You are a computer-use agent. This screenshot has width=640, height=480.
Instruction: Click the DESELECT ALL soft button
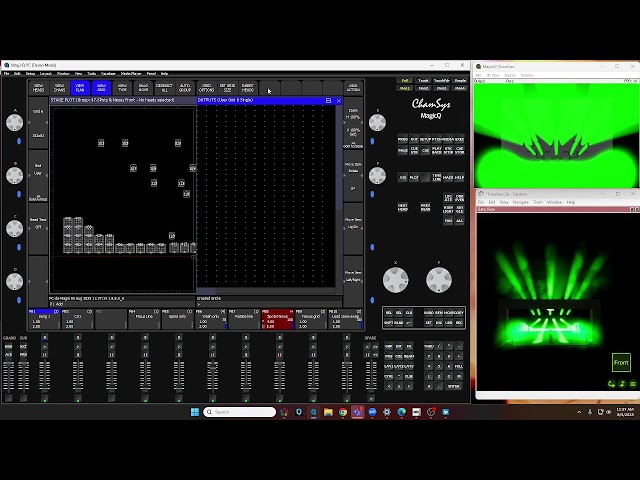(x=164, y=88)
